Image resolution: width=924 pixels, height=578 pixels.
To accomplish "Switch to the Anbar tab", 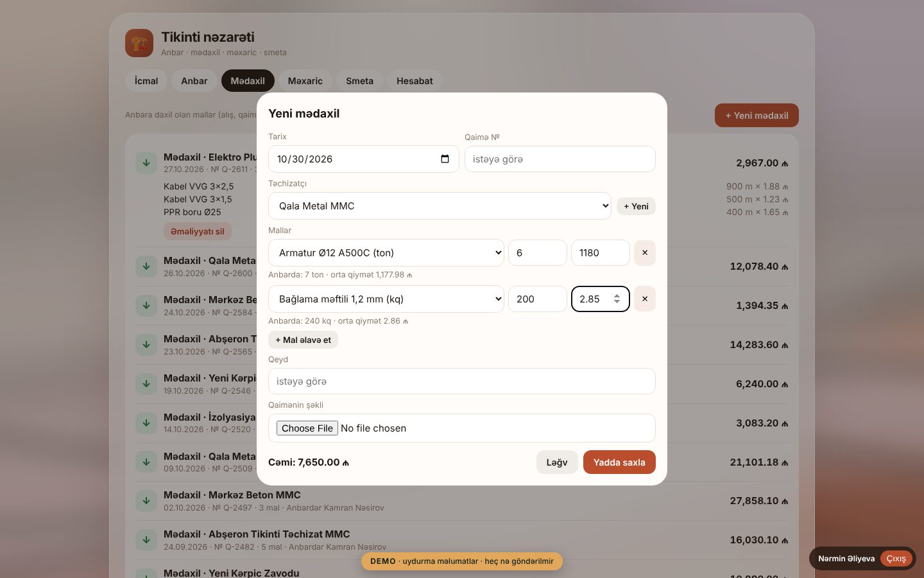I will [x=194, y=81].
